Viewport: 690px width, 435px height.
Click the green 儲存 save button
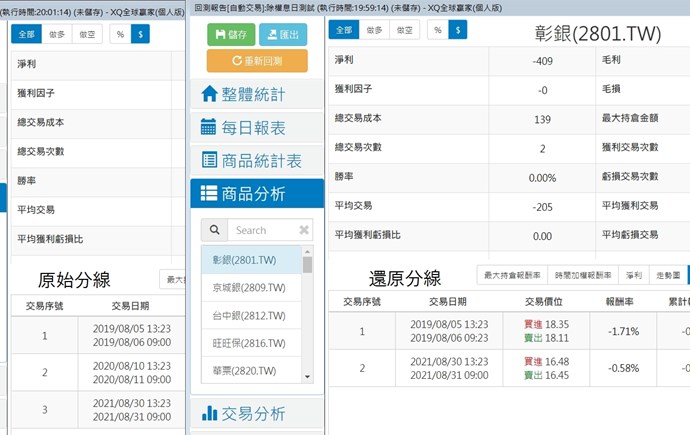pos(231,34)
